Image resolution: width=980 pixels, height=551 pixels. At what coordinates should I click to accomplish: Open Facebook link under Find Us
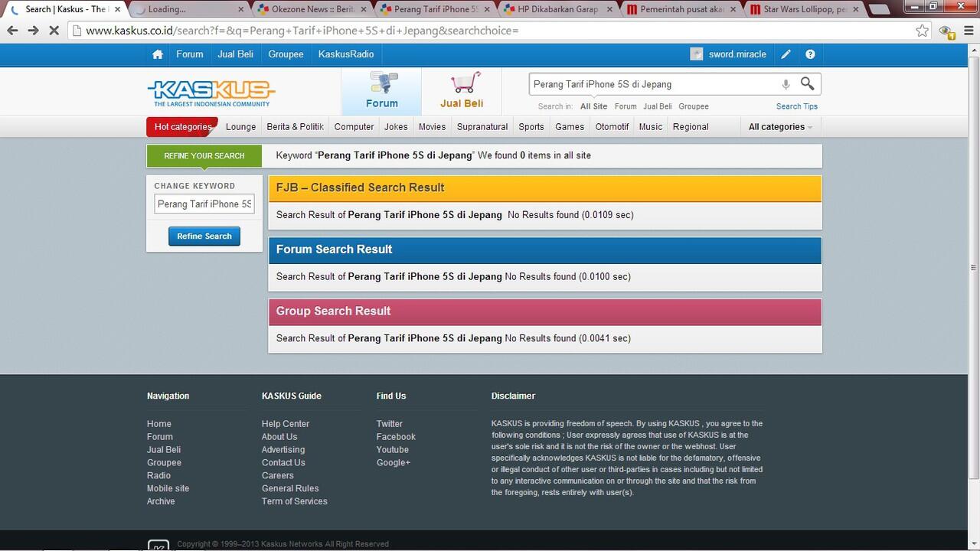point(396,437)
